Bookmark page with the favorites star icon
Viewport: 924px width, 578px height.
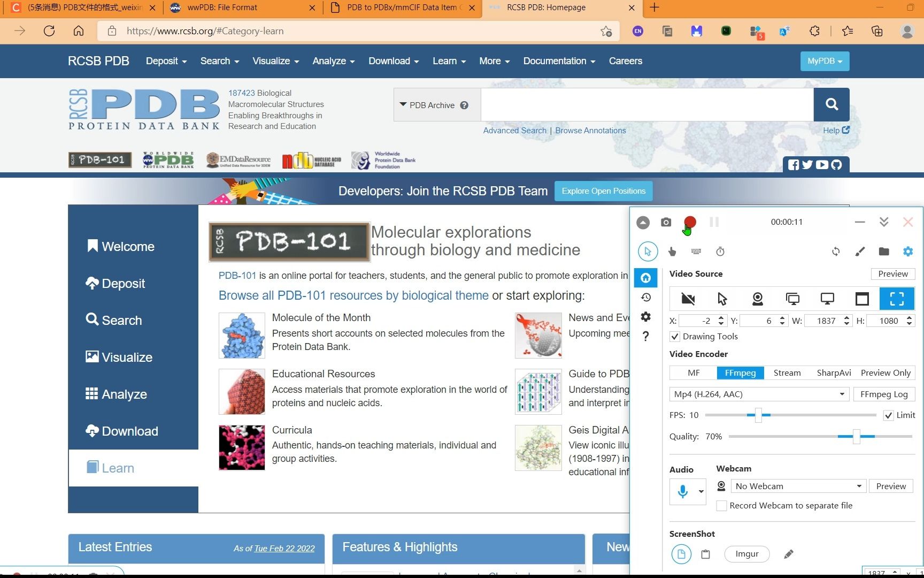coord(606,31)
